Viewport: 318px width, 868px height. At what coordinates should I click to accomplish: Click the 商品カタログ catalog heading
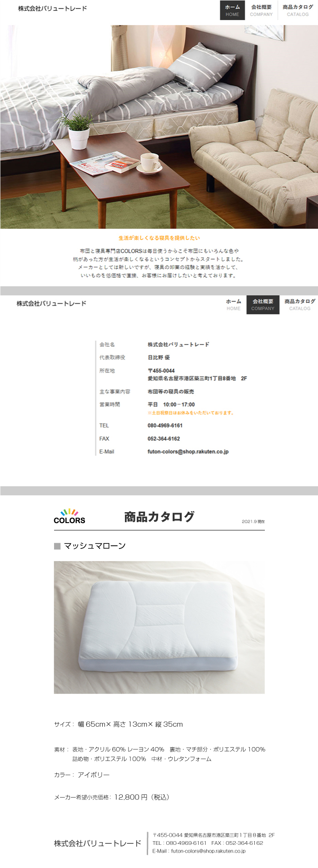coord(159,517)
